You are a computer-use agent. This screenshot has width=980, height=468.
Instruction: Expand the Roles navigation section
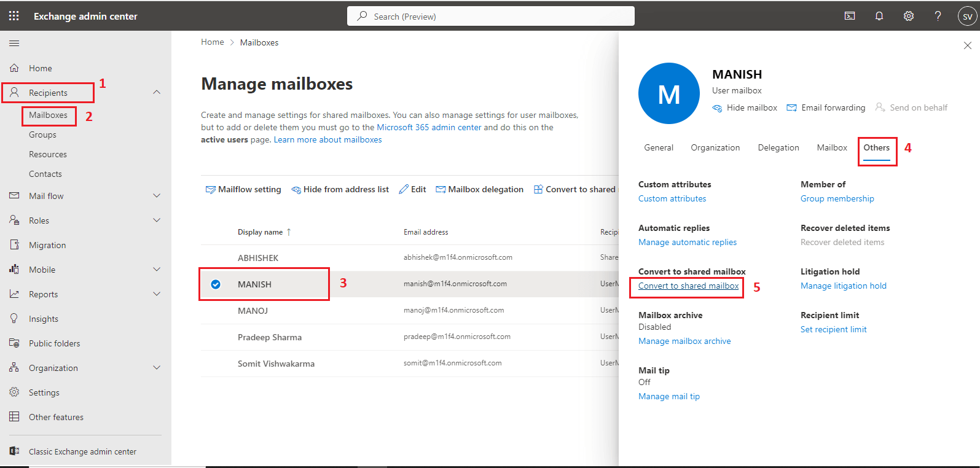point(157,220)
